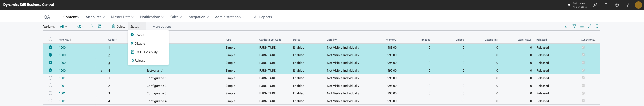Choose Release from Status menu
The height and width of the screenshot is (106, 644).
[148, 60]
